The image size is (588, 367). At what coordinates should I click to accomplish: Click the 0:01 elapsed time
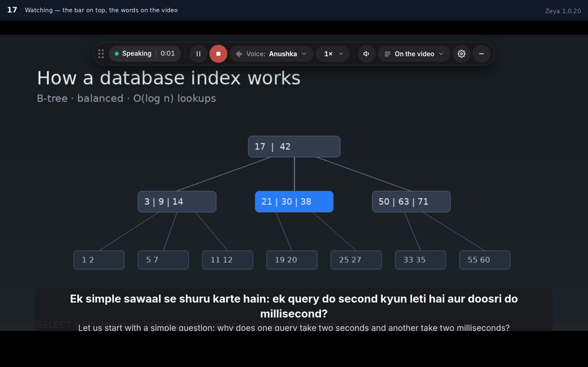coord(168,54)
